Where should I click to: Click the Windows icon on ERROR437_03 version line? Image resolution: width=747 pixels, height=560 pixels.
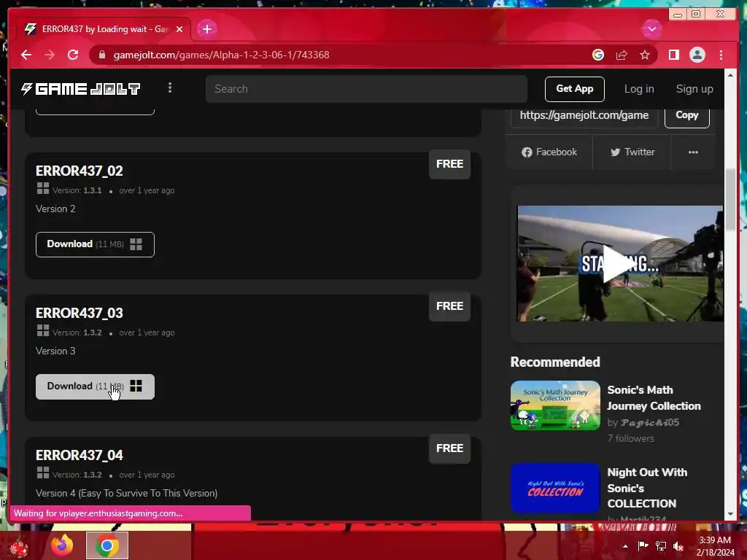(43, 330)
